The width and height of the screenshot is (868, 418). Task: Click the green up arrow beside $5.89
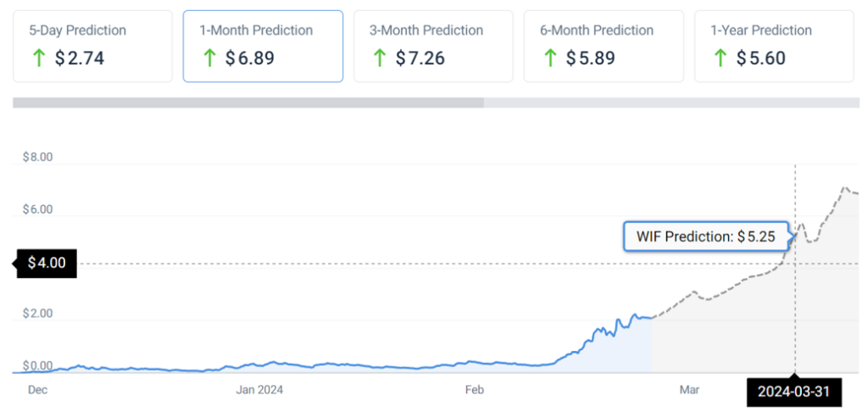(x=550, y=58)
